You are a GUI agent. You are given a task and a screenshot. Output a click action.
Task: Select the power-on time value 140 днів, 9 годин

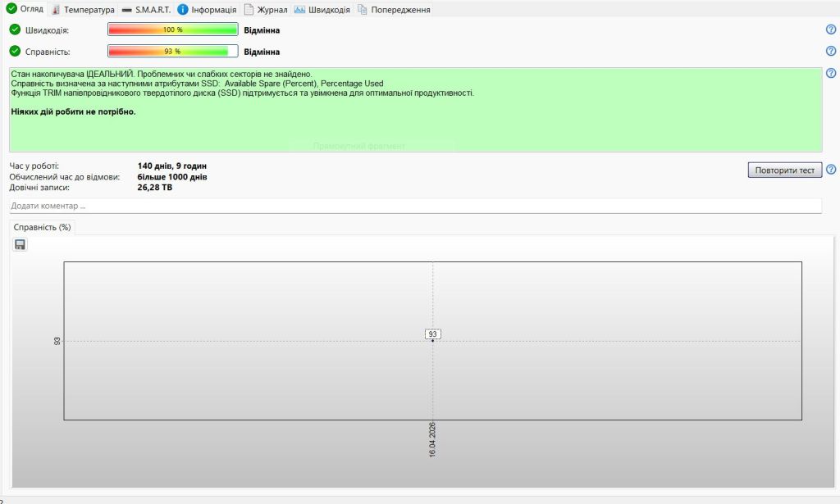click(x=172, y=166)
